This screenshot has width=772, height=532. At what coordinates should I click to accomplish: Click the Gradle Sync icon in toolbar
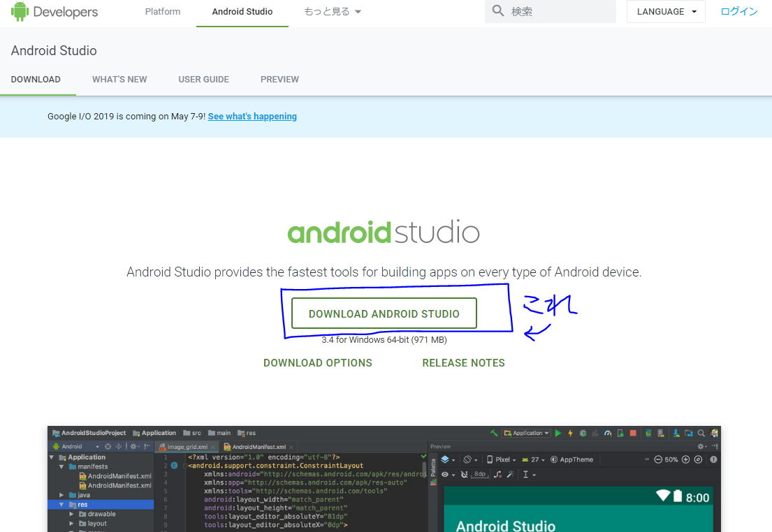(x=648, y=433)
